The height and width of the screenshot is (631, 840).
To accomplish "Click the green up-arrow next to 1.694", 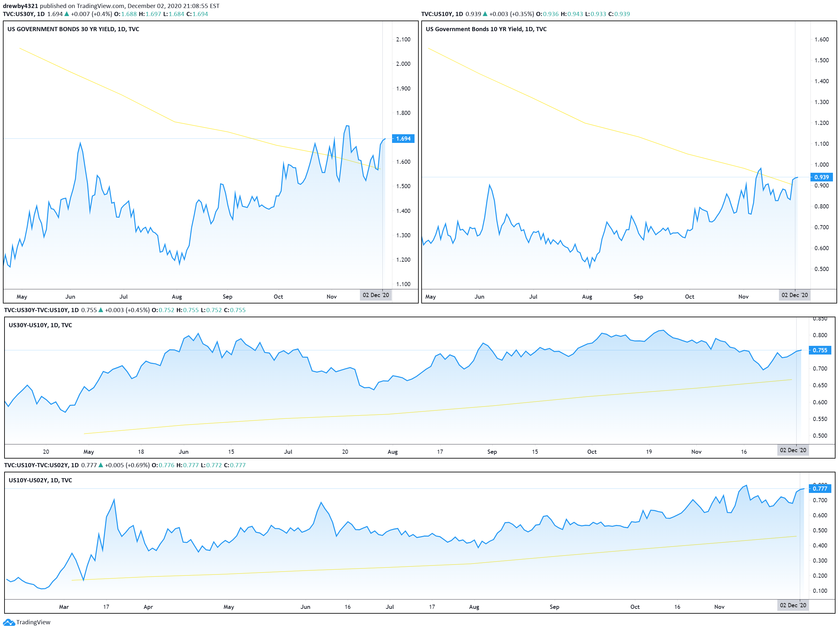I will tap(67, 14).
